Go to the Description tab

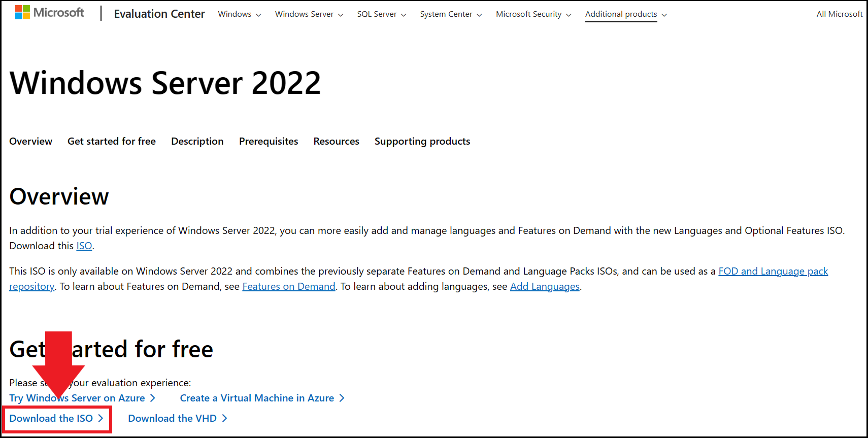[197, 141]
